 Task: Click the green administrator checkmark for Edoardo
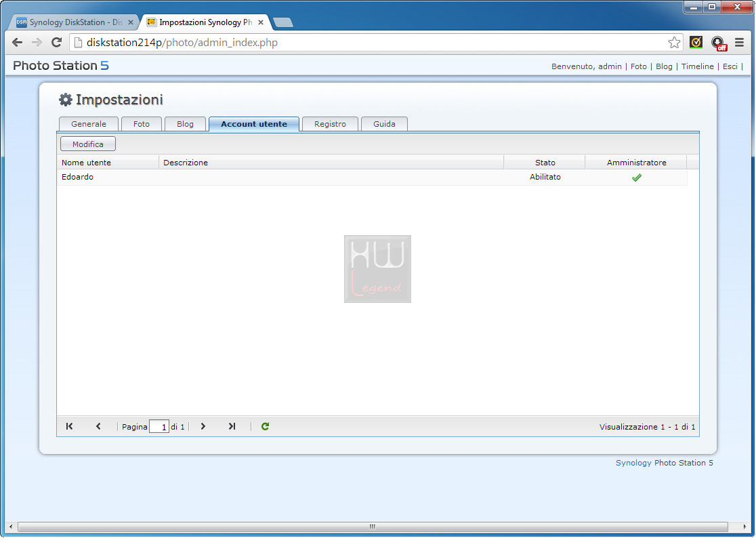coord(636,178)
